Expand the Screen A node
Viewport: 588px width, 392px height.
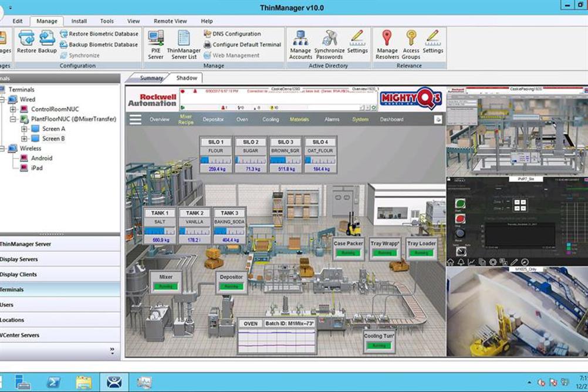coord(25,129)
